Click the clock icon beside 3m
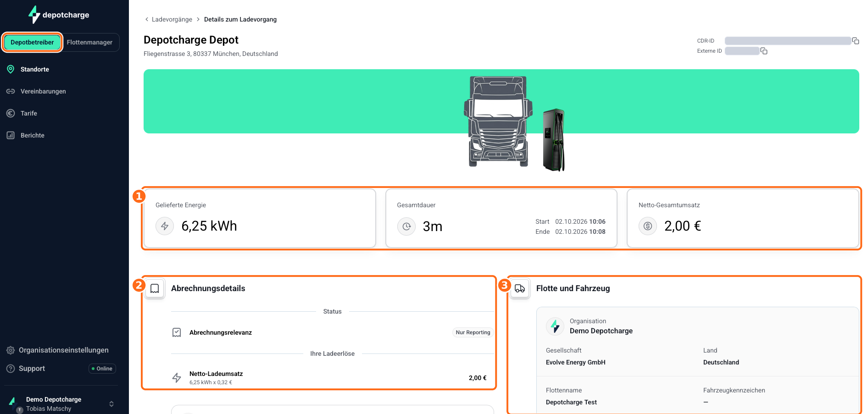Screen dimensions: 868x414 (x=406, y=226)
